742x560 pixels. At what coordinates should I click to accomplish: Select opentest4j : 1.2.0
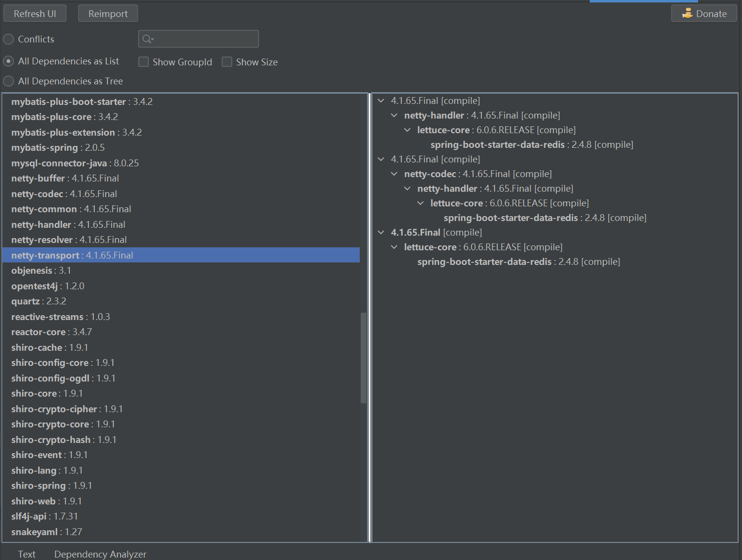tap(181, 286)
